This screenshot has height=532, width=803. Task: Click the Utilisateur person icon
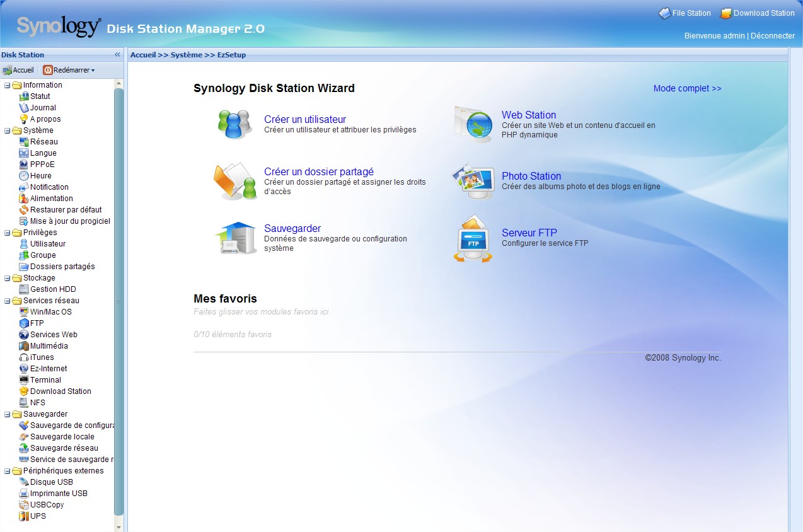coord(24,244)
